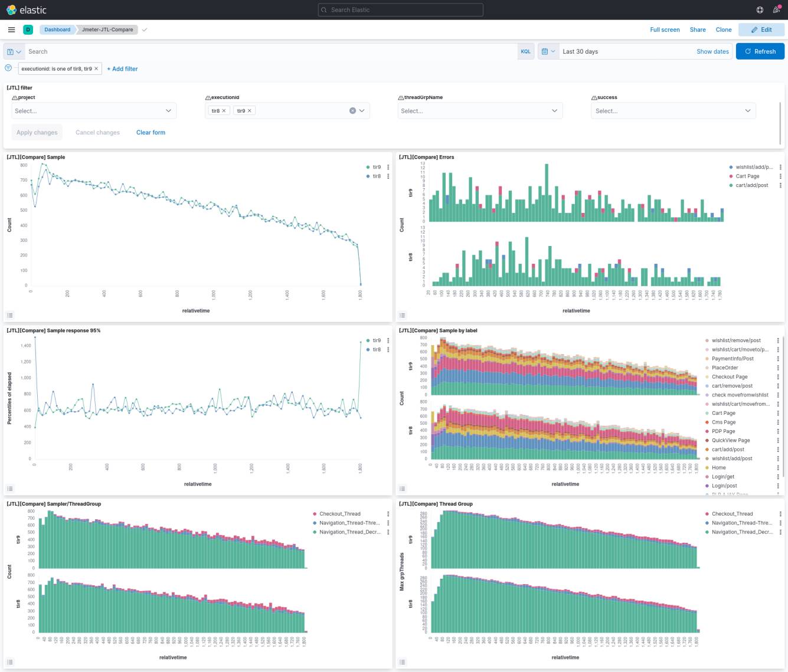
Task: Click Clear form link
Action: click(x=151, y=132)
